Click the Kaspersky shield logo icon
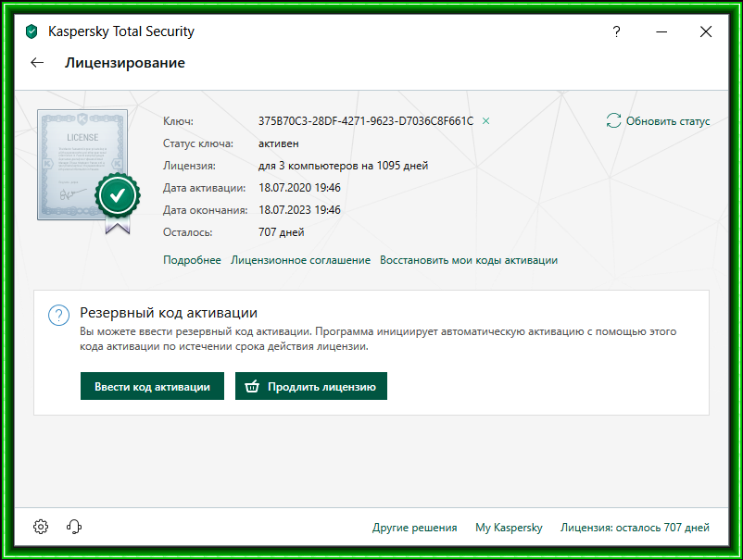743x560 pixels. [x=31, y=31]
